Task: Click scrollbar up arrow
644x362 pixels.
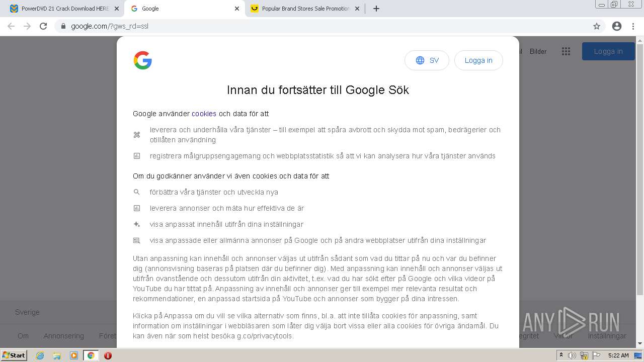Action: pos(640,40)
